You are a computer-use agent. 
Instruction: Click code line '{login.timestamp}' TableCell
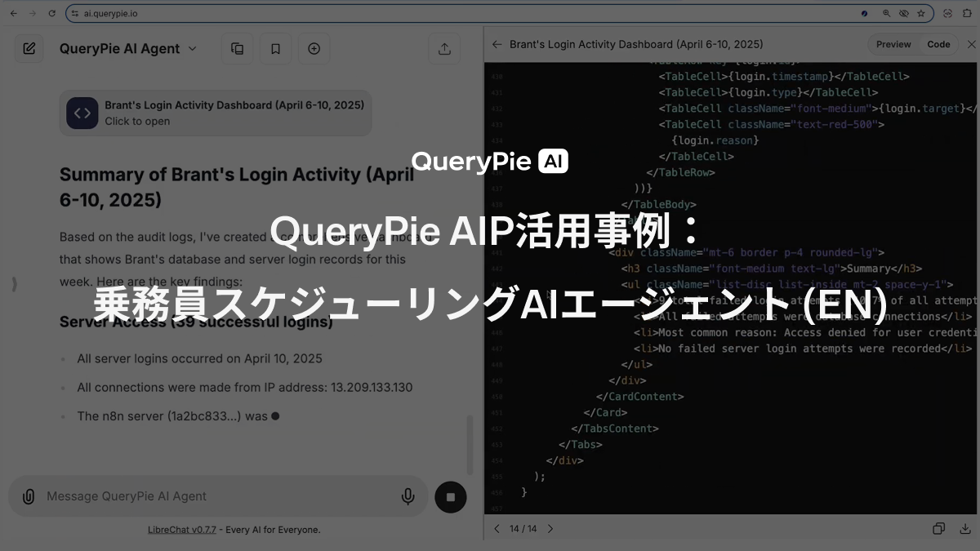[x=784, y=76]
